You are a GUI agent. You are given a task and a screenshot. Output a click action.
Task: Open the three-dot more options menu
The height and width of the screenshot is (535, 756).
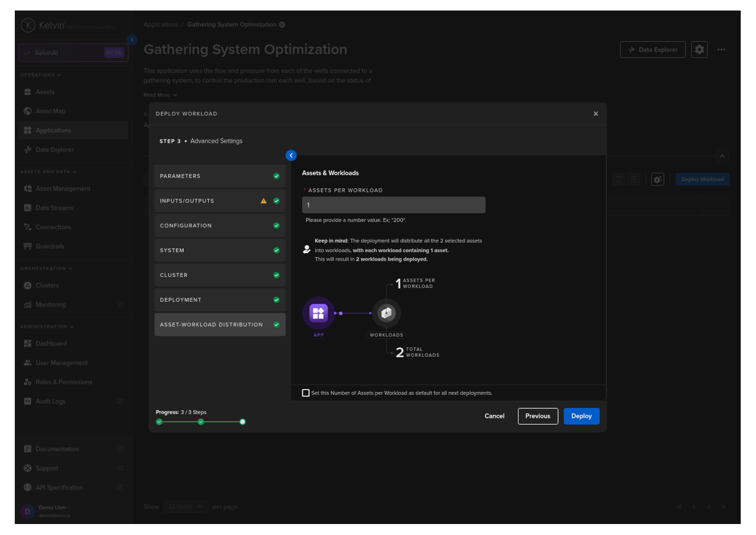click(x=721, y=50)
